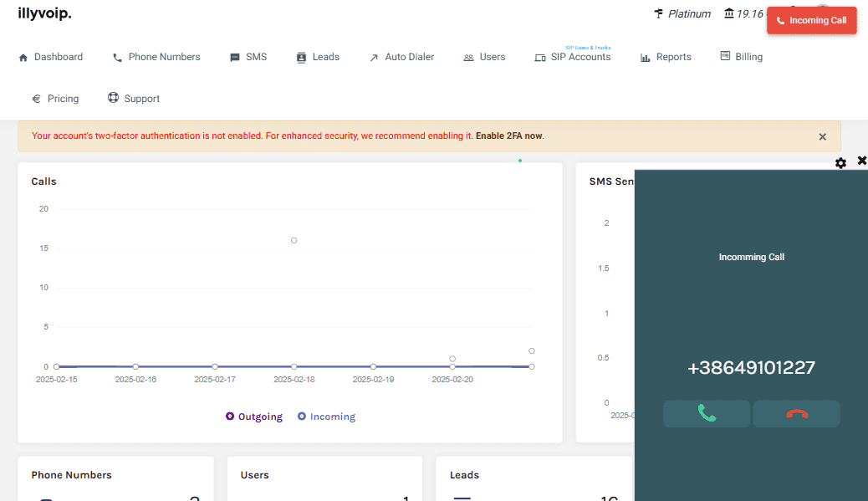Dismiss the two-factor authentication warning banner
The width and height of the screenshot is (868, 501).
click(x=822, y=136)
